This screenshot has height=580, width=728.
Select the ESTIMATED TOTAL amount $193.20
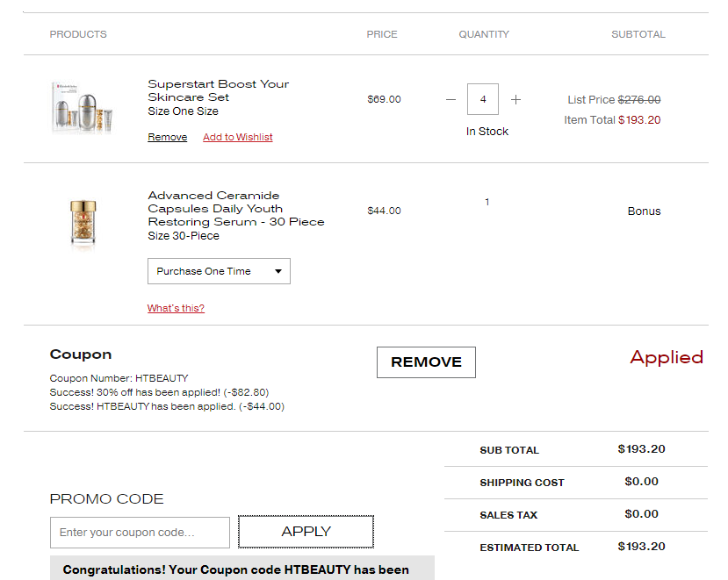(641, 546)
